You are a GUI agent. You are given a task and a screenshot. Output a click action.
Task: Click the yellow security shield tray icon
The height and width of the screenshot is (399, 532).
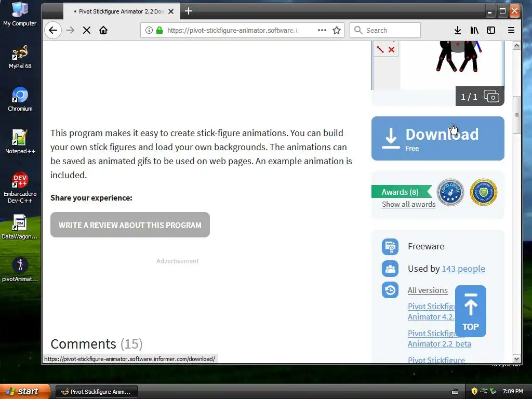tap(474, 391)
